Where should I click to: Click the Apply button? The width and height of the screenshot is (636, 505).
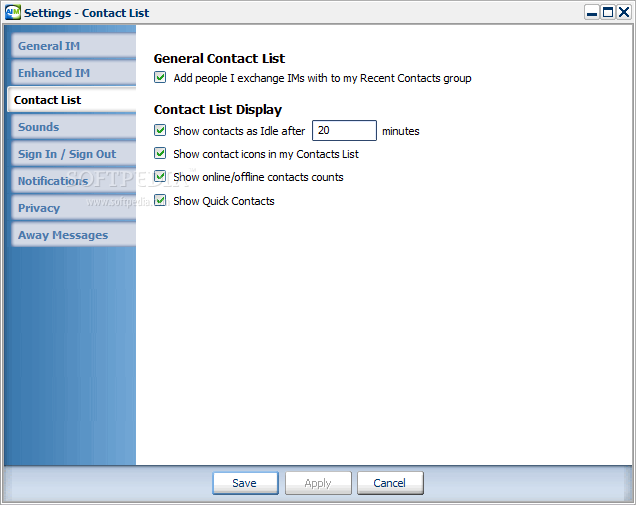[318, 483]
